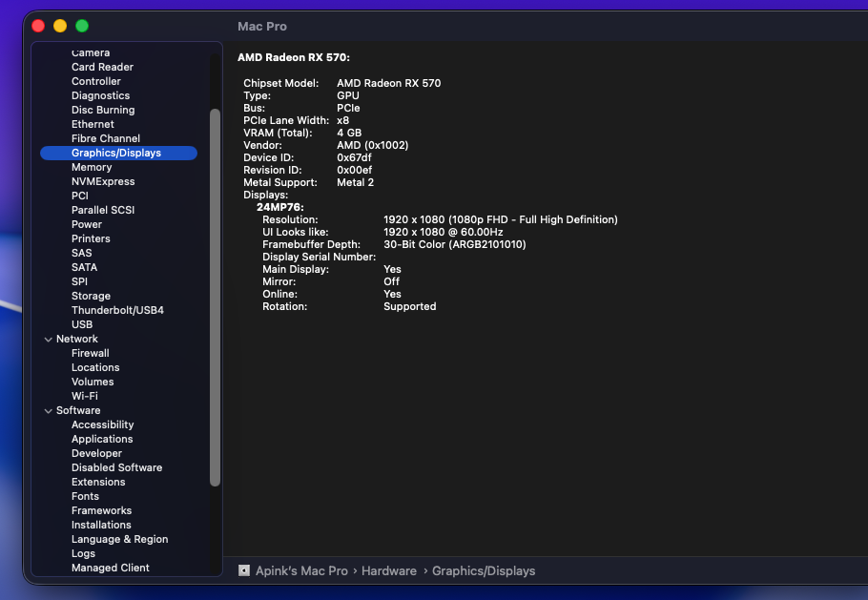This screenshot has width=868, height=600.
Task: Click the PCIe Lane Width x8 value
Action: pos(343,120)
